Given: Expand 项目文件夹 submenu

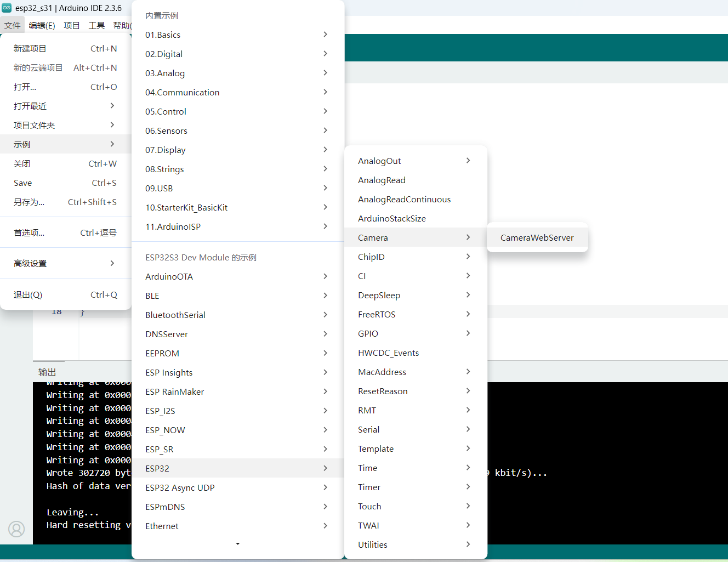Looking at the screenshot, I should 66,125.
